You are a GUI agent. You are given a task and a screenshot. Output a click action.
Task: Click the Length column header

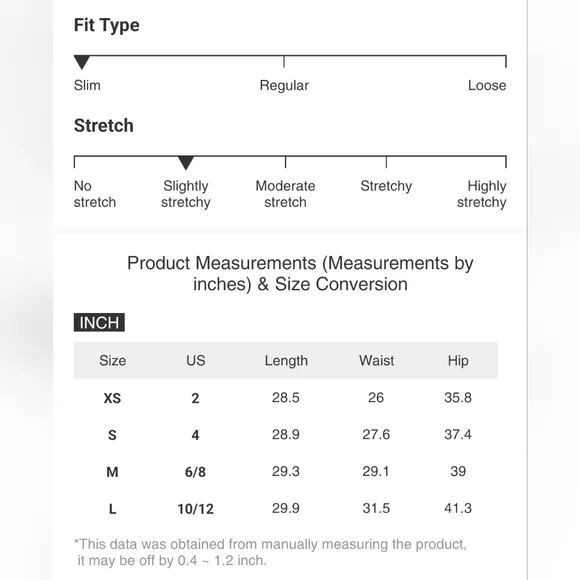(x=286, y=361)
